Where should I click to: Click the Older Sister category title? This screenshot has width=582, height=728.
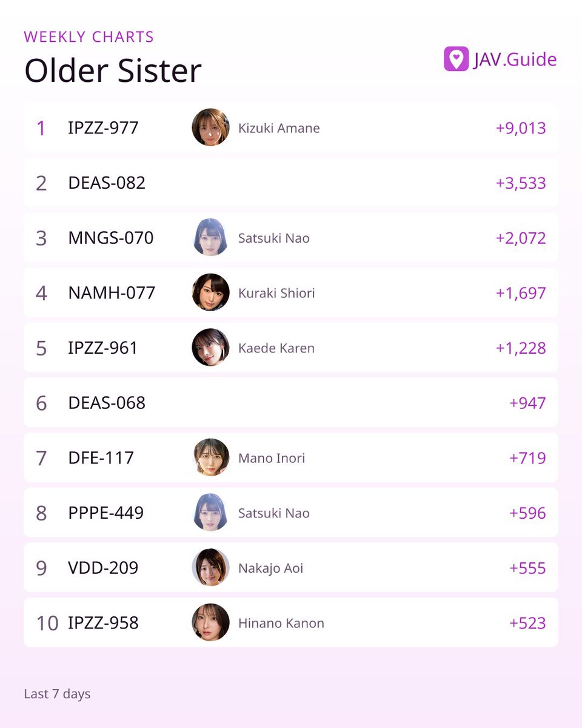pos(113,70)
